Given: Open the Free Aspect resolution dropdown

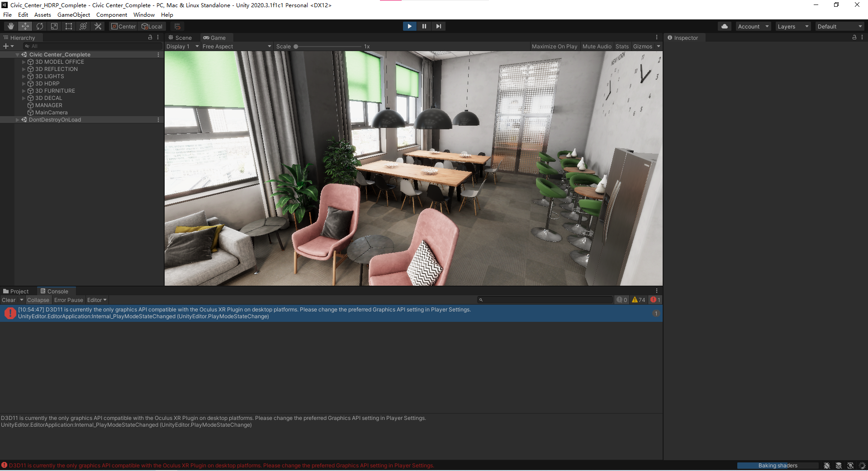Looking at the screenshot, I should 236,46.
